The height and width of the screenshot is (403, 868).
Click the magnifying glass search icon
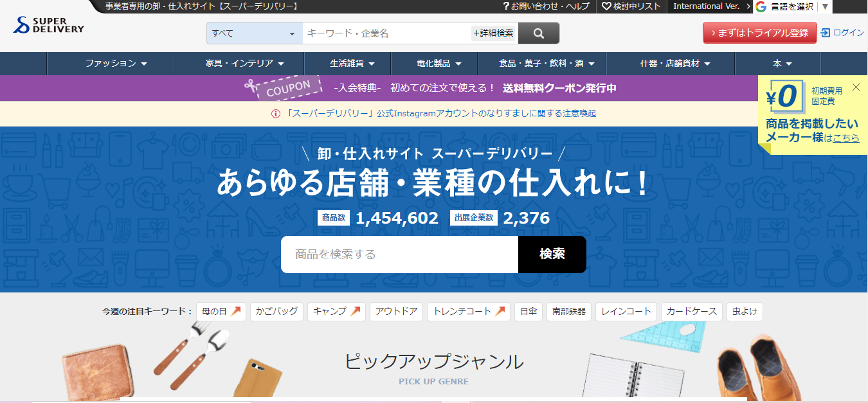click(539, 33)
